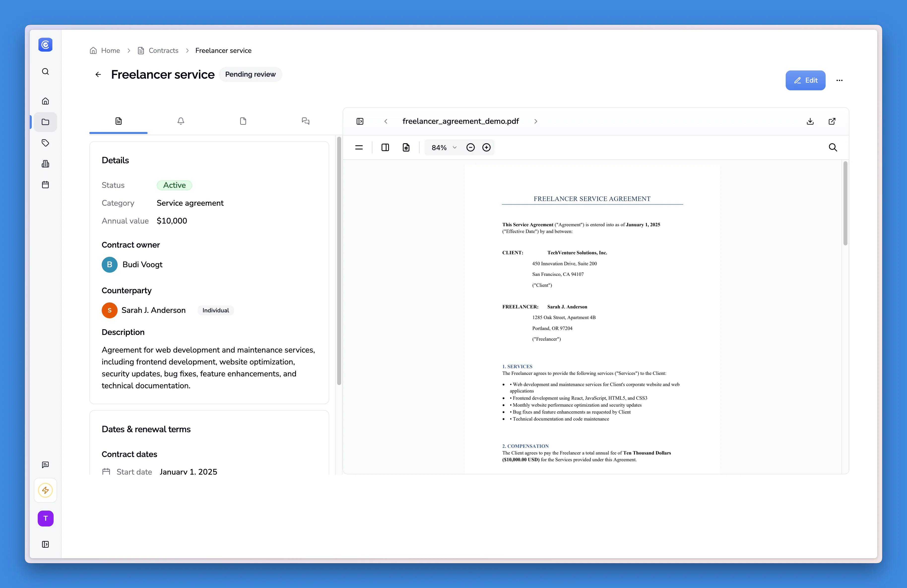The width and height of the screenshot is (907, 588).
Task: Select the Home icon in the sidebar
Action: coord(45,100)
